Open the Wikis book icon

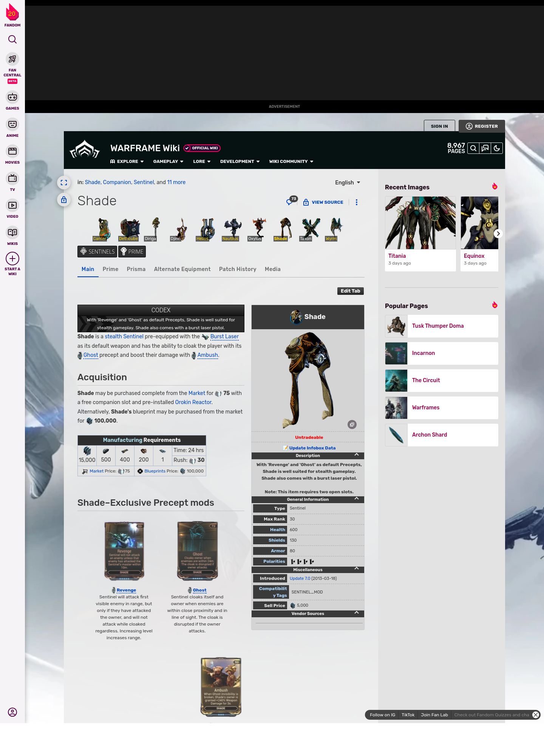click(x=12, y=232)
